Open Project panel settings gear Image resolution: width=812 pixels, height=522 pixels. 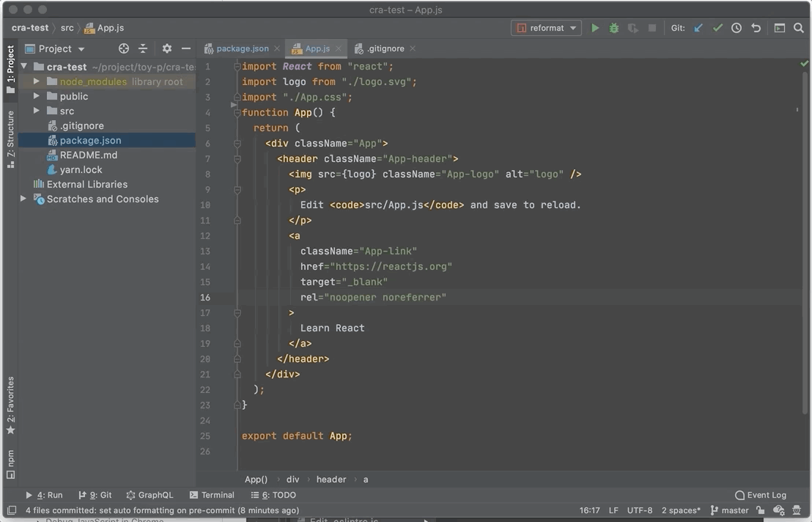(167, 48)
